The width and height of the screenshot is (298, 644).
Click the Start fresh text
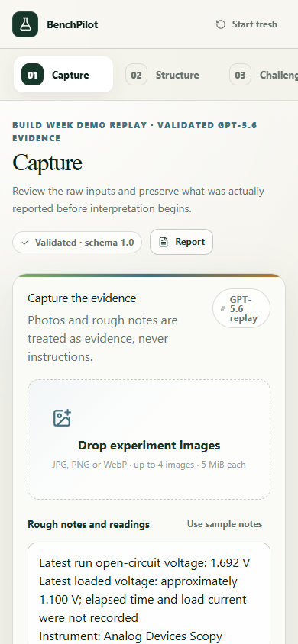254,24
